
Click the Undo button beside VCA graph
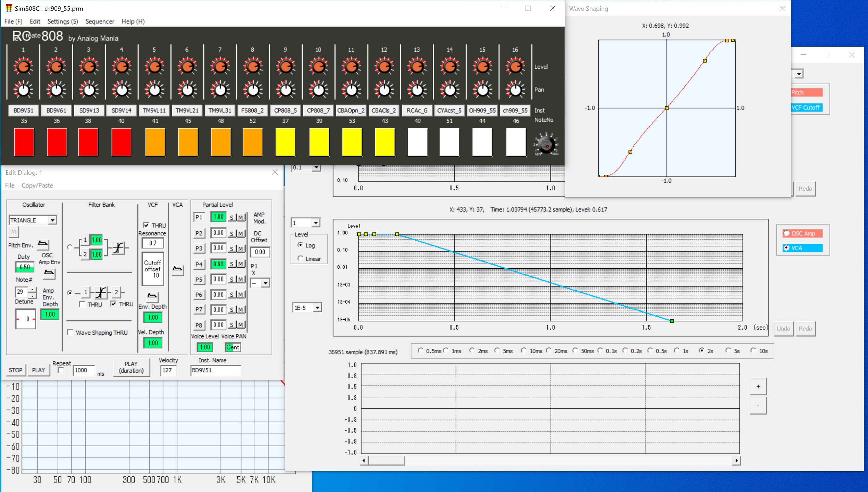point(783,328)
